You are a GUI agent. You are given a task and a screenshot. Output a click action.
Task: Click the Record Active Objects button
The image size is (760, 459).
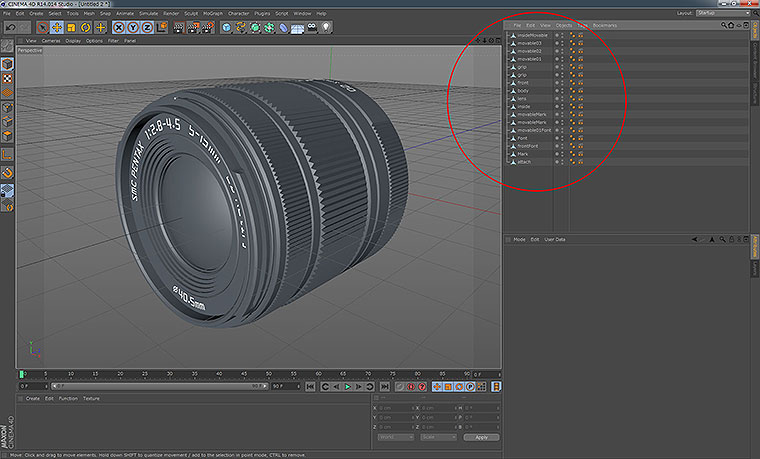pos(400,387)
